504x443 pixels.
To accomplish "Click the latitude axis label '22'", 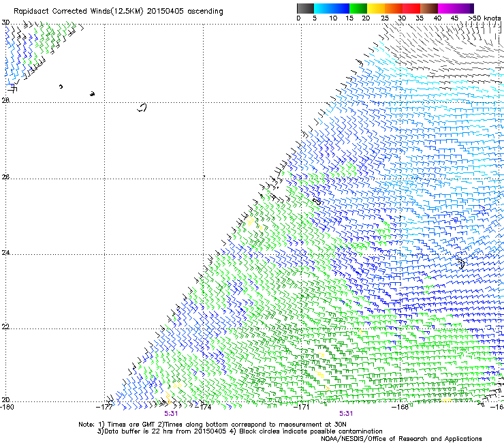I will [5, 326].
